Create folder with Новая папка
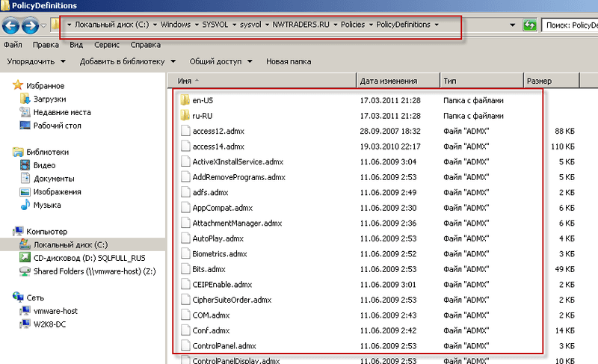The image size is (598, 364). pos(289,61)
